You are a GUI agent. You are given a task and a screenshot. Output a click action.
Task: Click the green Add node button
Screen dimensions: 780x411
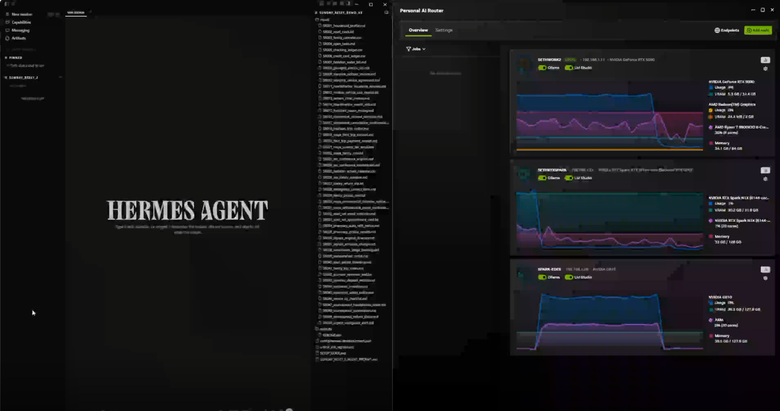click(x=758, y=30)
